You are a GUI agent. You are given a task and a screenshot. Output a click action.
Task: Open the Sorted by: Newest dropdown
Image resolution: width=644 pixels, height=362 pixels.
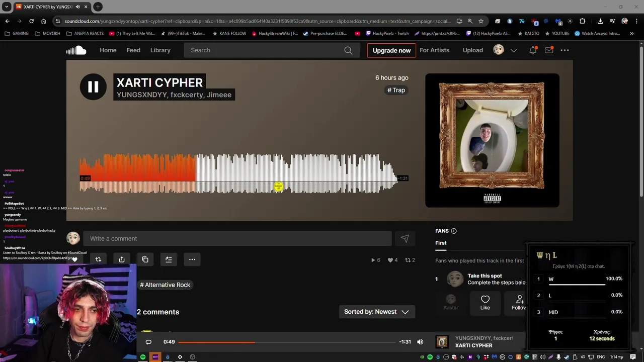pos(377,312)
